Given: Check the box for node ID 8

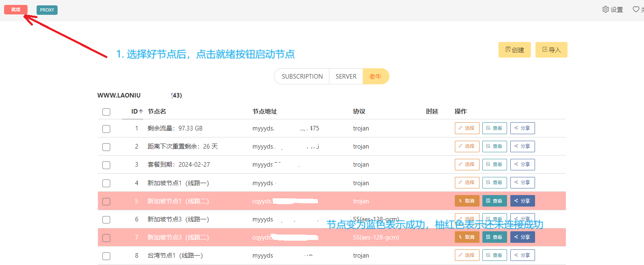Looking at the screenshot, I should (106, 256).
